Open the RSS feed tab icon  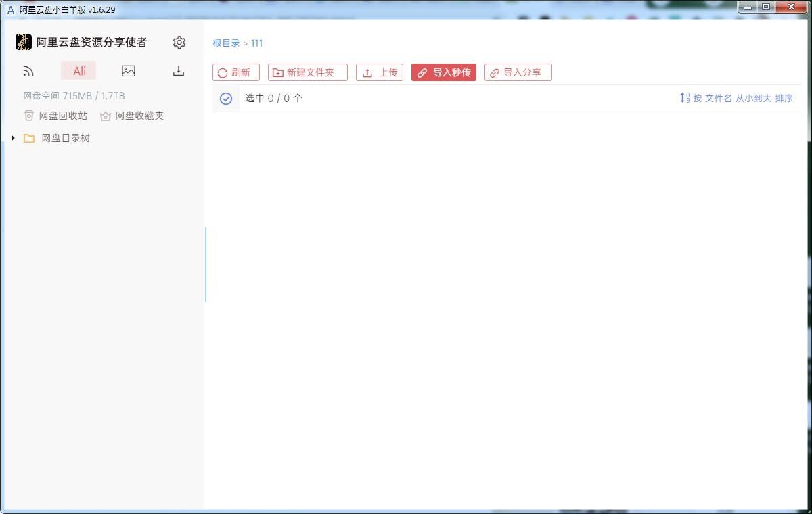28,71
